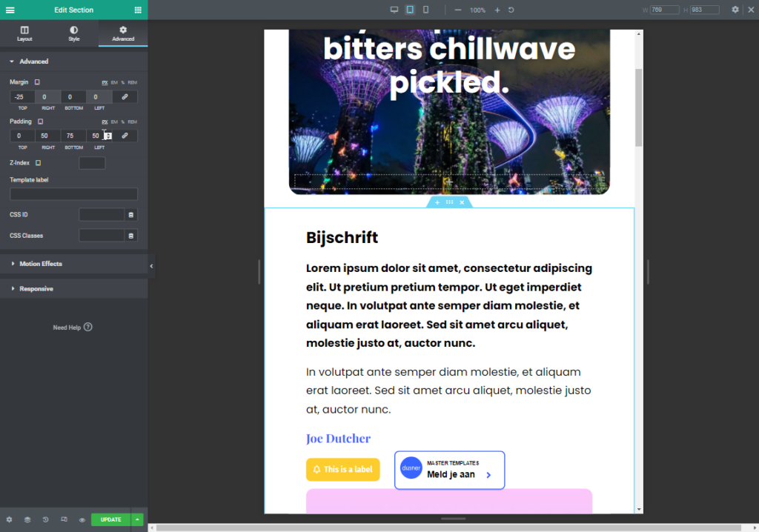Open the widgets grid panel

(138, 10)
